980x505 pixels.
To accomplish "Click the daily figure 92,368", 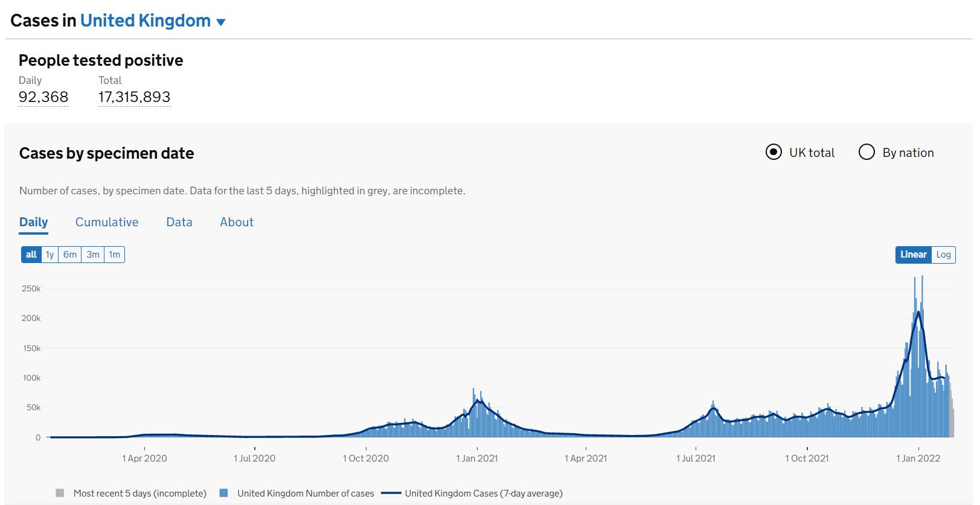I will 43,97.
